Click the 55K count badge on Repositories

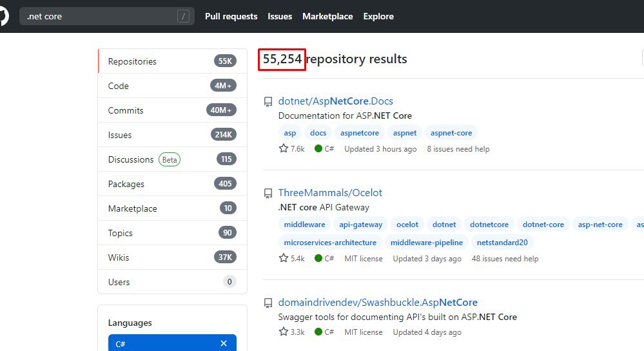225,61
